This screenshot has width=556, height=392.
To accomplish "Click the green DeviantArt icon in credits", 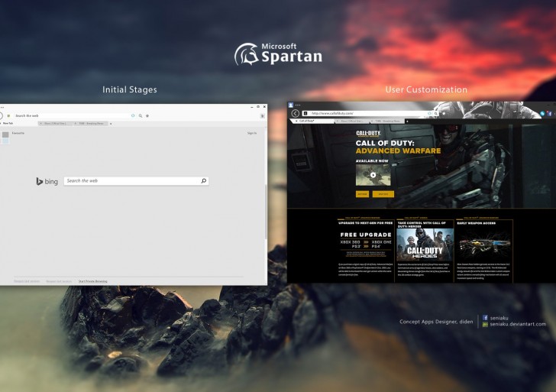I will point(485,324).
